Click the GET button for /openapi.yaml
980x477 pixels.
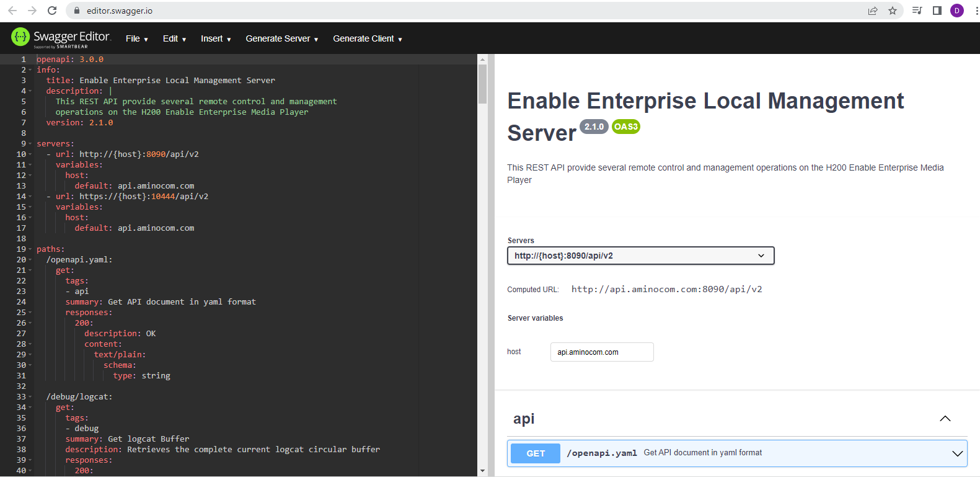pyautogui.click(x=536, y=453)
